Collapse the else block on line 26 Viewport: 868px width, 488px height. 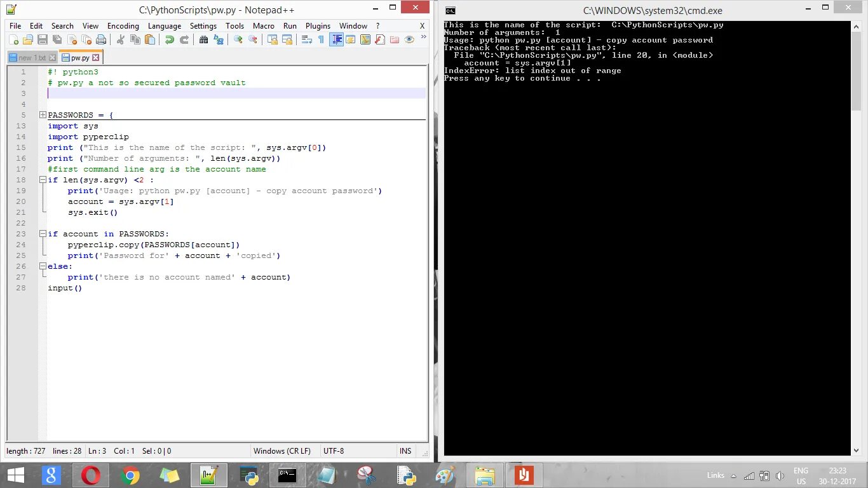point(43,266)
